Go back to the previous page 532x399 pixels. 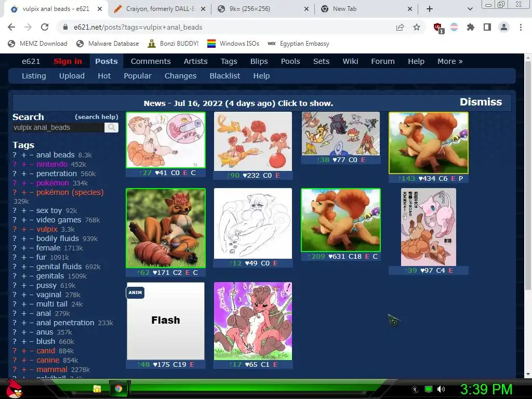point(11,27)
